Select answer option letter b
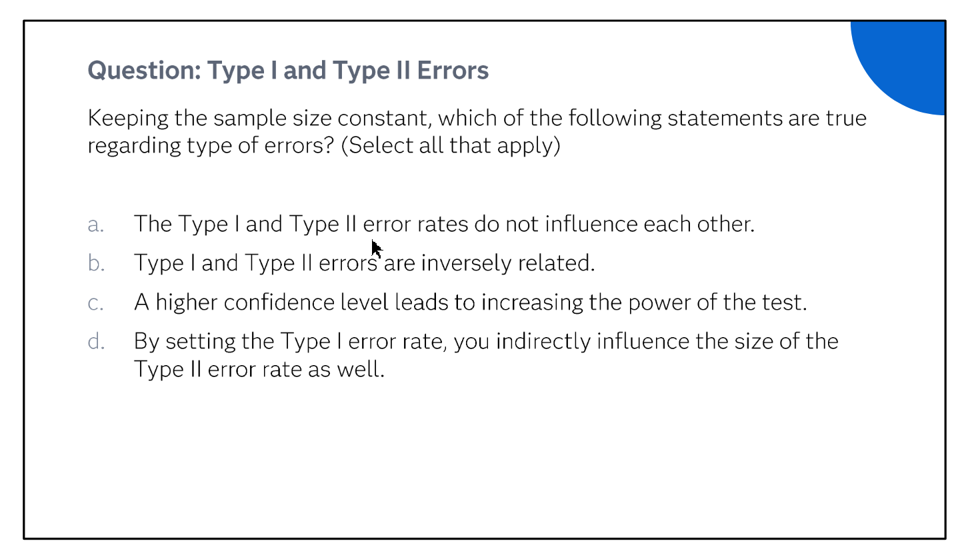The width and height of the screenshot is (980, 557). tap(96, 263)
